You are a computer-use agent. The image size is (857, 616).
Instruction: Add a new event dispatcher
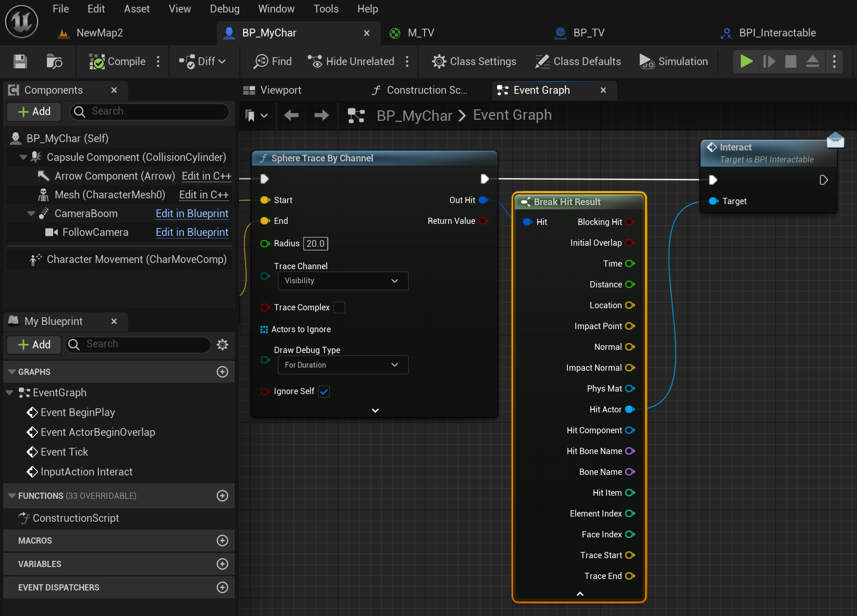pyautogui.click(x=222, y=587)
